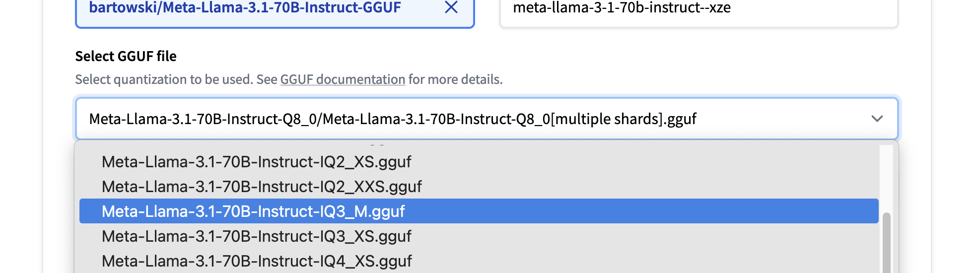Click the bartowski/Meta-Llama-3.1-70B-Instruct-GGUF repository field
Image resolution: width=980 pixels, height=273 pixels.
[245, 8]
